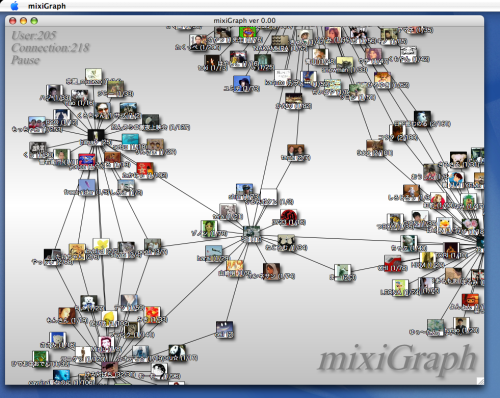The height and width of the screenshot is (398, 500).
Task: Click the panda avatar node
Action: click(x=177, y=352)
